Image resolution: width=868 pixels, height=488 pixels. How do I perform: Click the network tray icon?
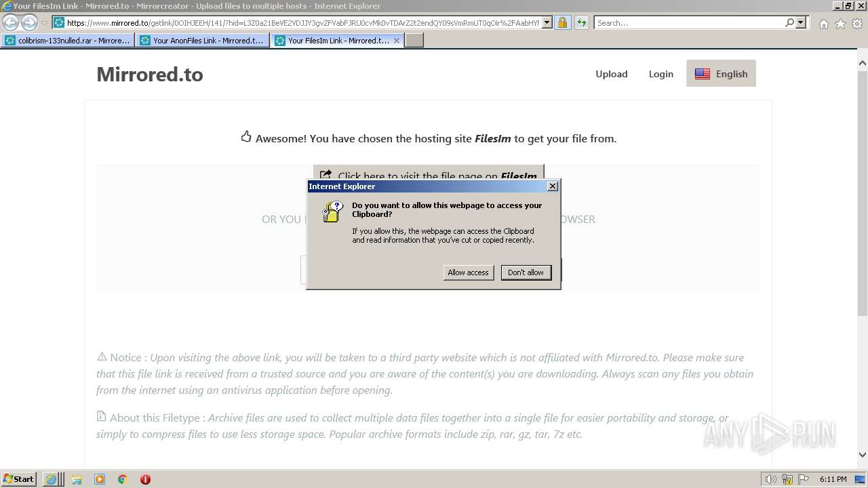tap(787, 479)
